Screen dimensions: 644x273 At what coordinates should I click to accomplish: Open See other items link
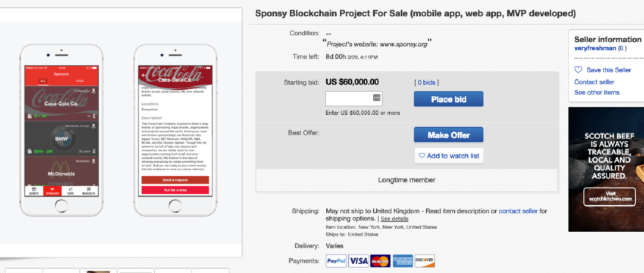coord(597,92)
